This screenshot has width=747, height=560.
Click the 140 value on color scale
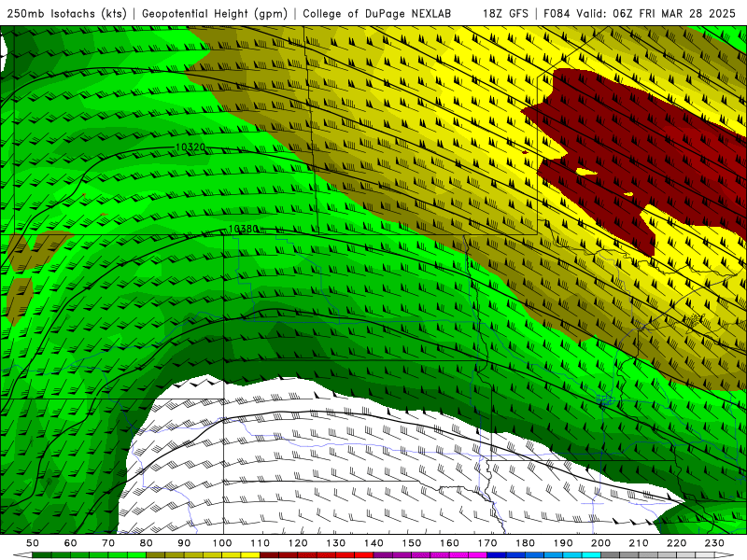[373, 543]
